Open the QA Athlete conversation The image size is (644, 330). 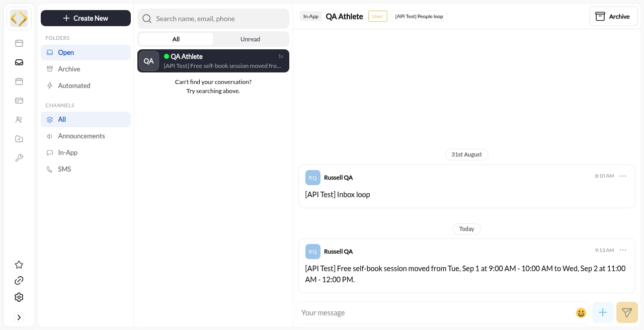(x=213, y=61)
